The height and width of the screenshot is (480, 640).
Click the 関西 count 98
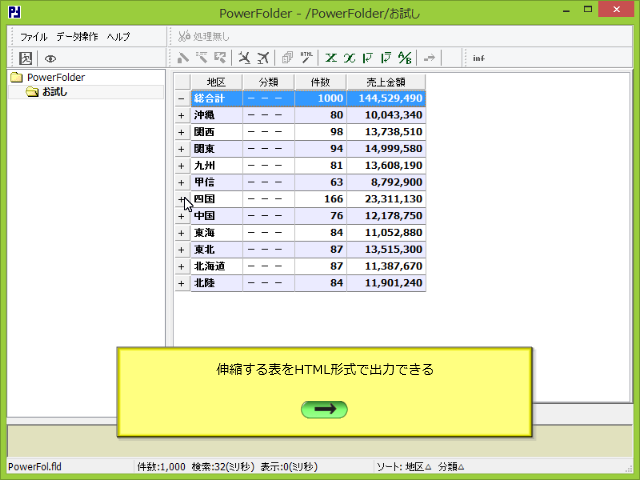point(320,132)
